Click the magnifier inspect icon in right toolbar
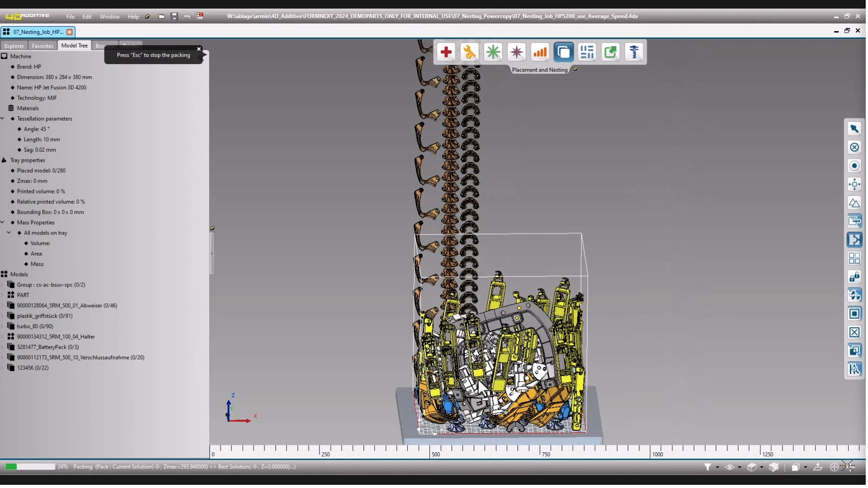This screenshot has height=488, width=868. pyautogui.click(x=854, y=370)
